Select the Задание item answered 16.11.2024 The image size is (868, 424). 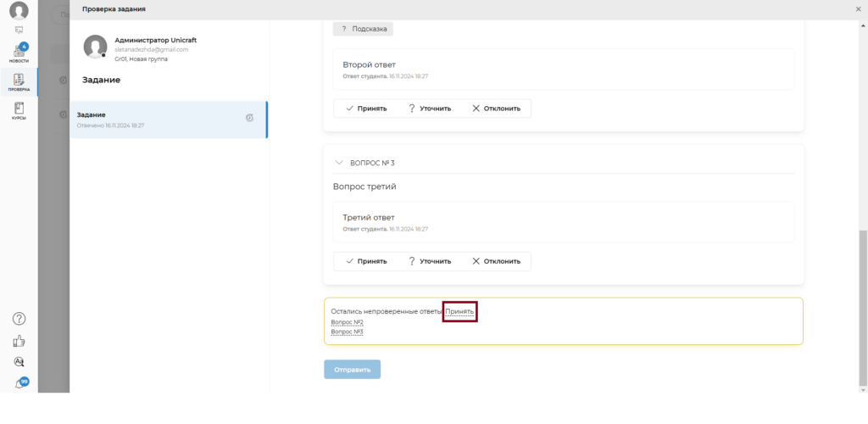[x=169, y=120]
